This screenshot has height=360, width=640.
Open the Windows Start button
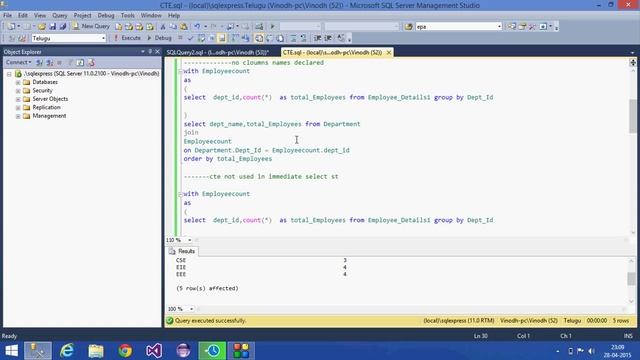(11, 351)
